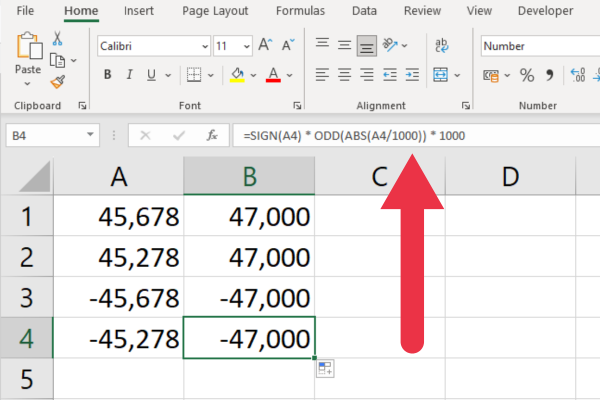Screen dimensions: 600x400
Task: Toggle Wrap Text icon
Action: (441, 45)
